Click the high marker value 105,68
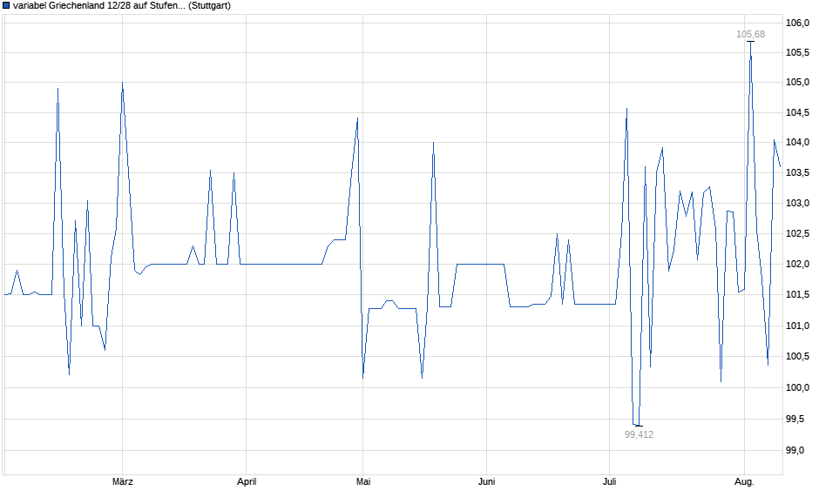819x504 pixels. [750, 35]
